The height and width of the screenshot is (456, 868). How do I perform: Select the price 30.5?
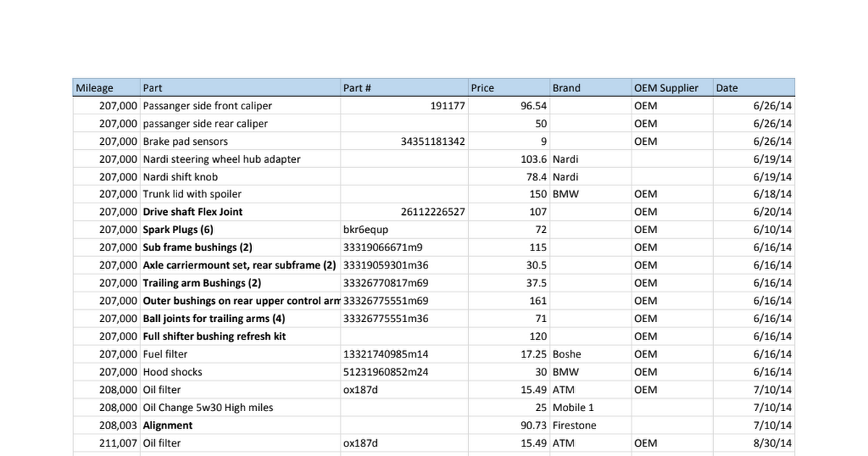pyautogui.click(x=509, y=265)
